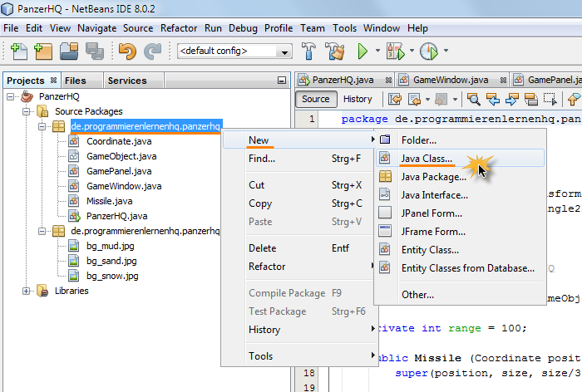Click the Build Project hammer icon
582x392 pixels.
[x=308, y=51]
